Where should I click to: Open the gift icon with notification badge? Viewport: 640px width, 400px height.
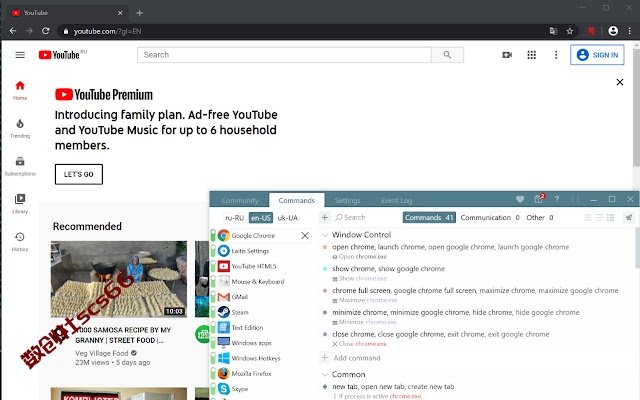pyautogui.click(x=539, y=199)
